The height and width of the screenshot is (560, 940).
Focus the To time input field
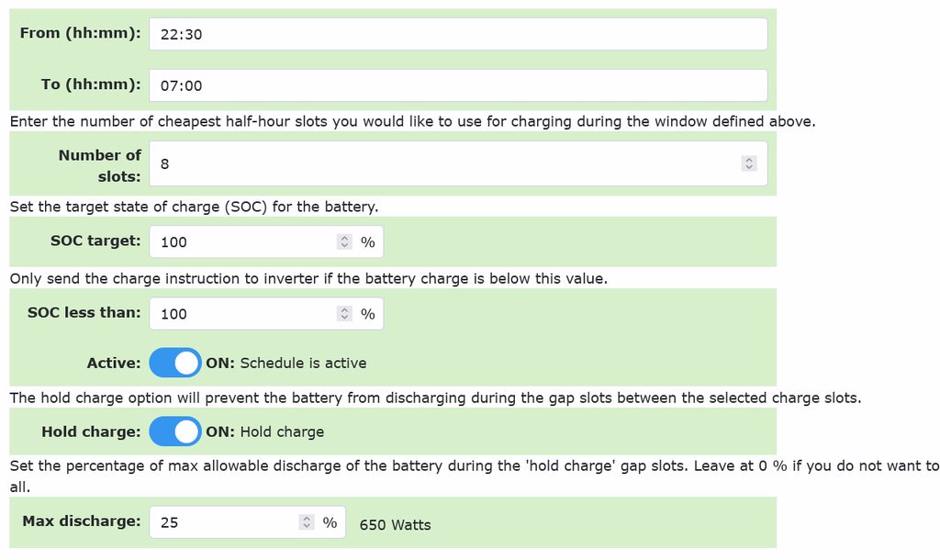point(457,85)
